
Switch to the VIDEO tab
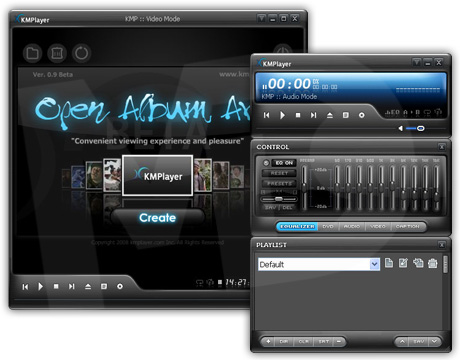tap(378, 226)
